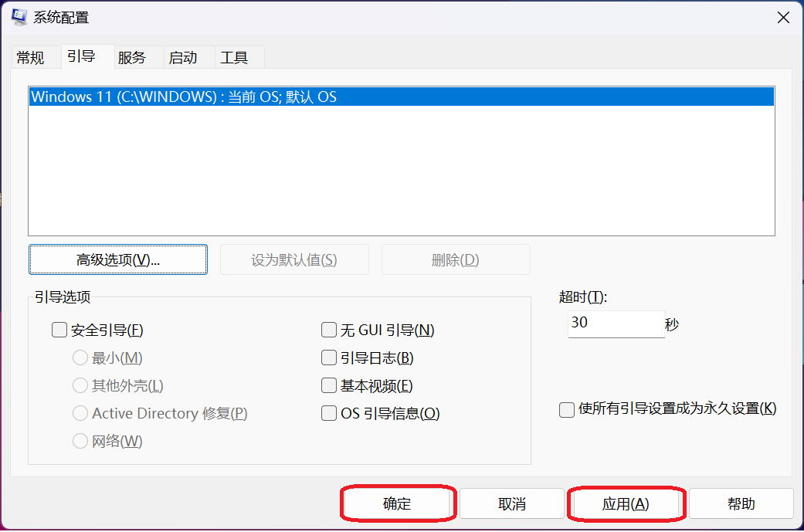Toggle the OS 引导信息(O) checkbox
The height and width of the screenshot is (532, 804).
click(x=329, y=413)
